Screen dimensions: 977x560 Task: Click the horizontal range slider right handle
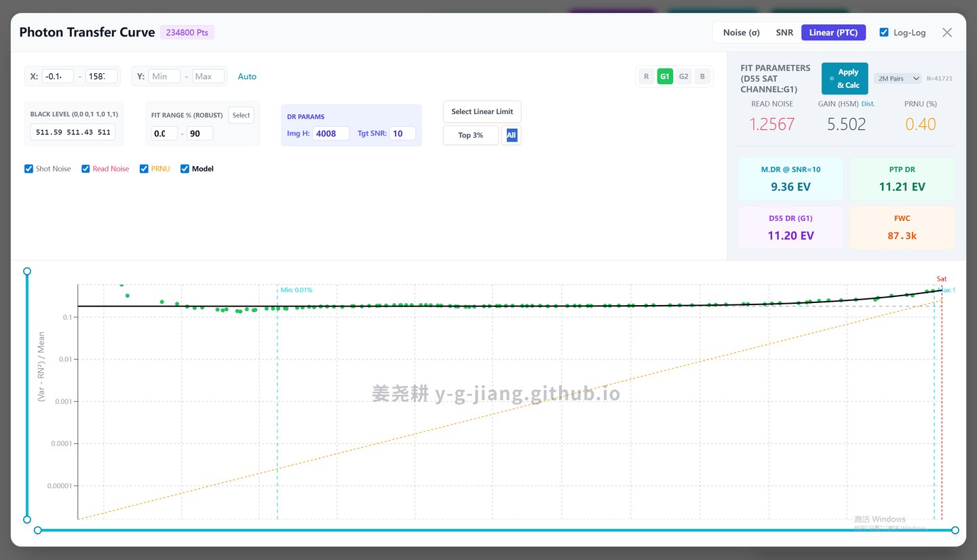pyautogui.click(x=955, y=530)
